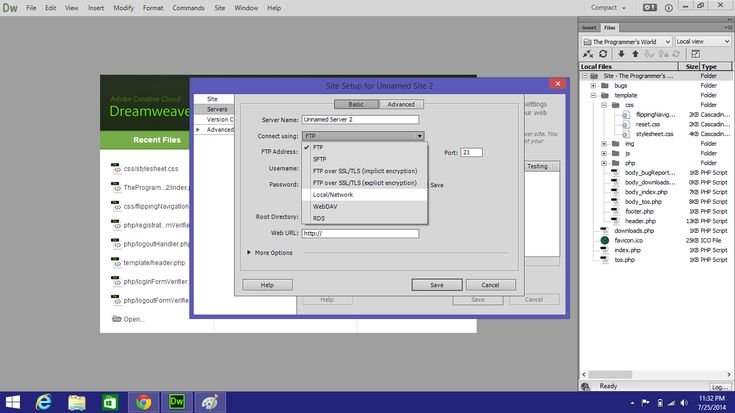Open The Programmer's World site dropdown
This screenshot has width=735, height=413.
coord(627,42)
